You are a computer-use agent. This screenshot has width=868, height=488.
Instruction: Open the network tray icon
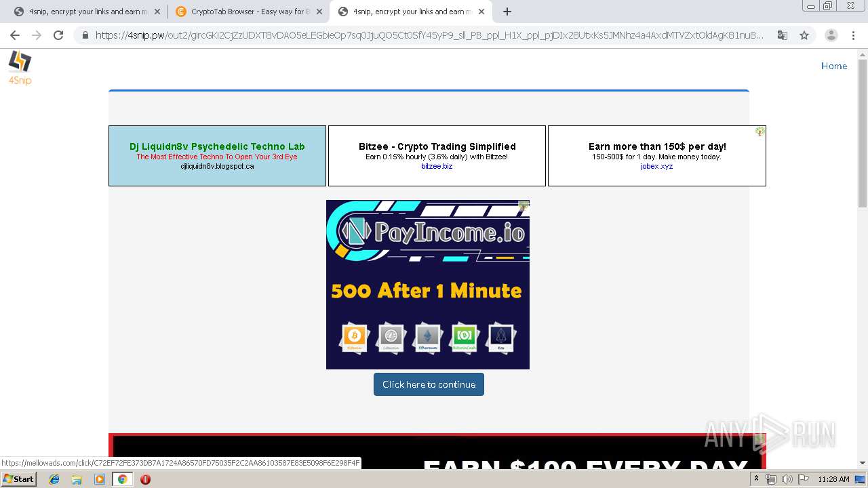771,479
